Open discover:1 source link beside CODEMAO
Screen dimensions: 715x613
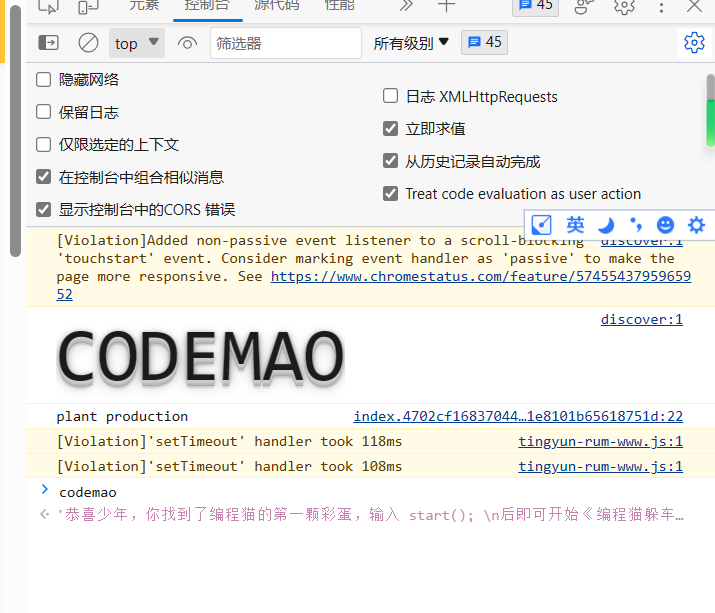click(642, 319)
